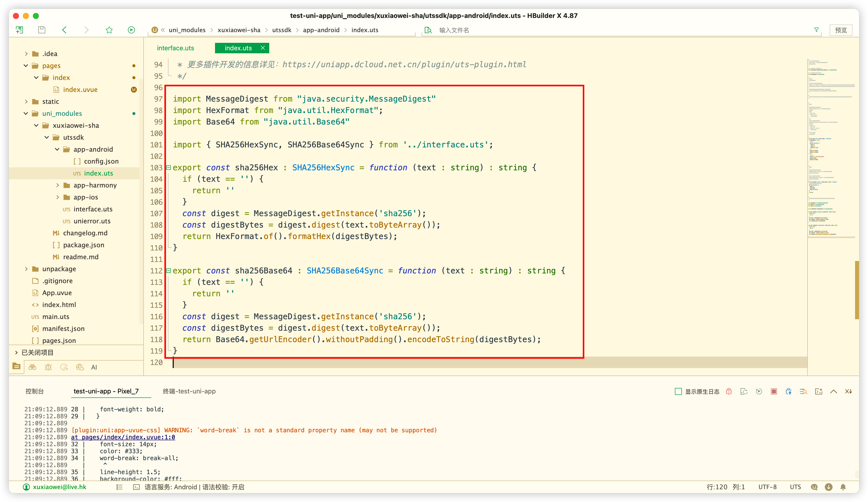This screenshot has width=868, height=502.
Task: Collapse the sha256Hex function fold marker
Action: (x=169, y=167)
